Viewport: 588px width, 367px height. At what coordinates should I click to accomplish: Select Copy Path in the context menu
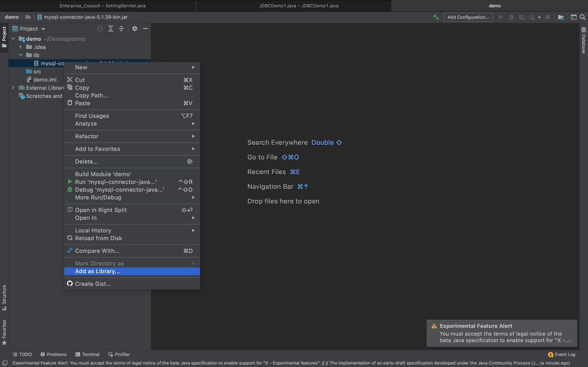pyautogui.click(x=92, y=95)
